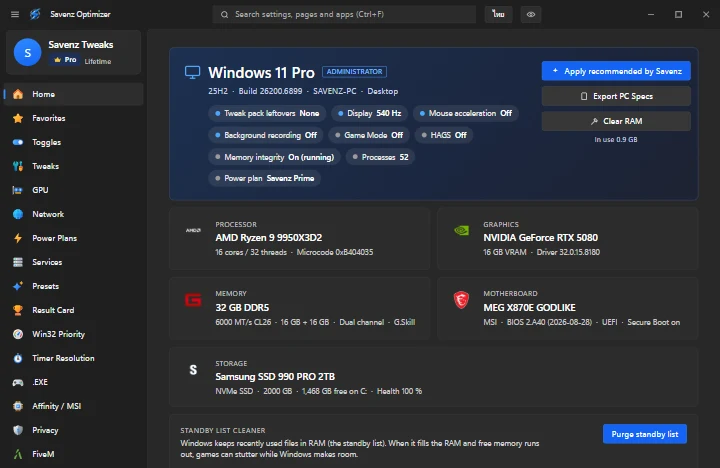
Task: Click the Memory integrity On chip
Action: 275,157
